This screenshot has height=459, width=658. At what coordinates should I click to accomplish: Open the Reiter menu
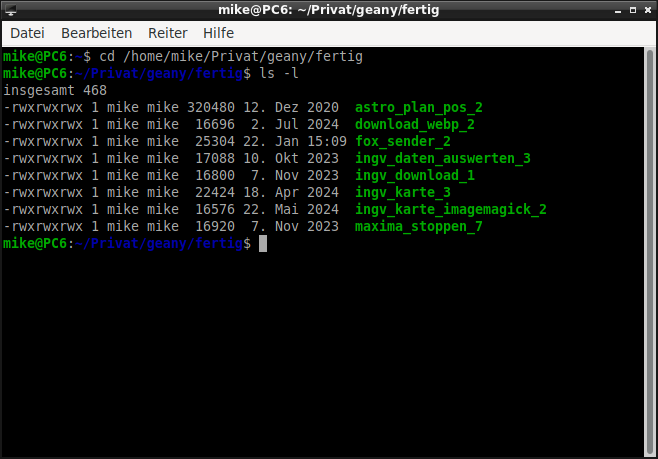pos(167,33)
